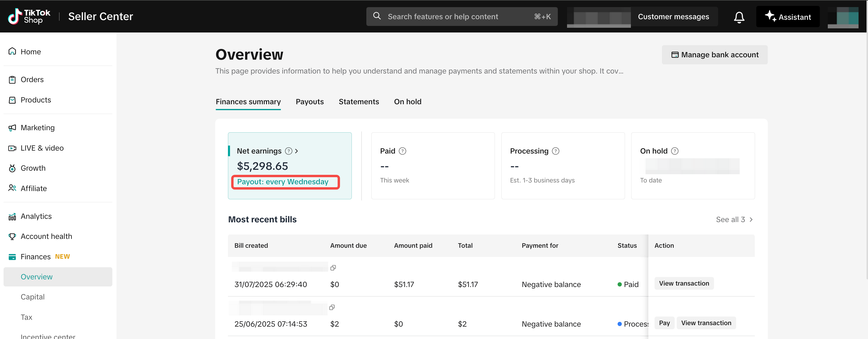Click the TikTok Shop logo

click(29, 16)
